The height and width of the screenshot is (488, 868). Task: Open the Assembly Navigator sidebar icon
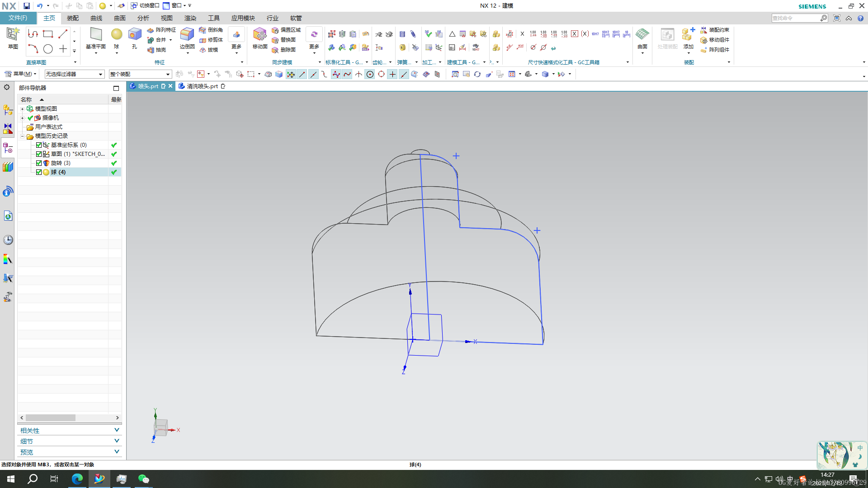(x=8, y=109)
